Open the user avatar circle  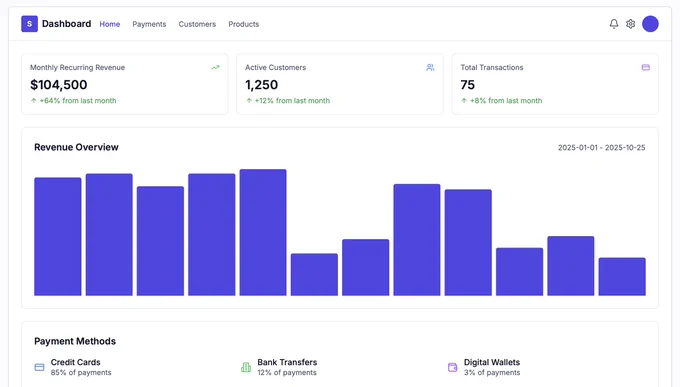[x=650, y=24]
